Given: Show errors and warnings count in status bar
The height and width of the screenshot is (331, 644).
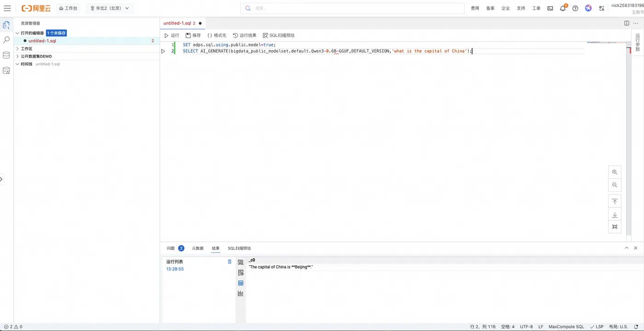Looking at the screenshot, I should point(13,327).
